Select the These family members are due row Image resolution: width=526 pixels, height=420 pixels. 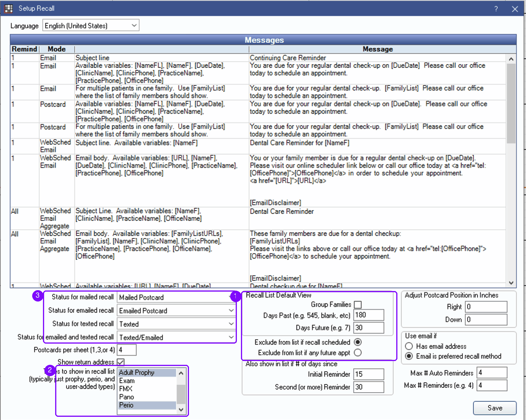258,256
